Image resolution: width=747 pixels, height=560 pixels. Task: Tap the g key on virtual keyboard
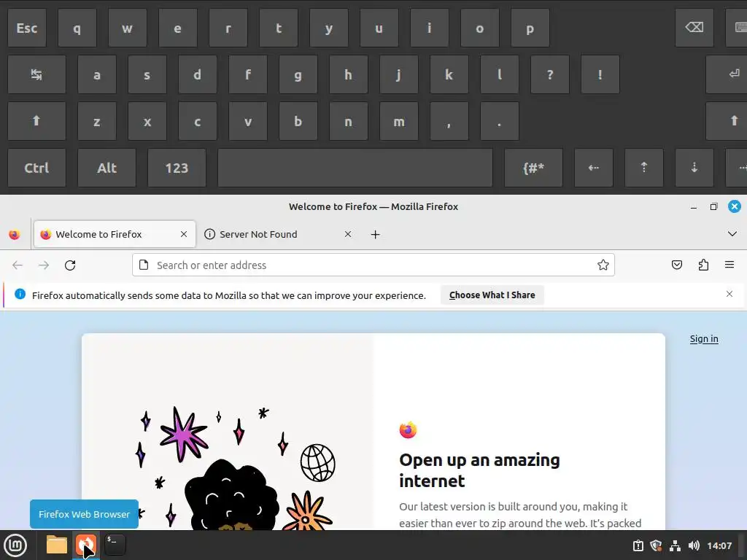pyautogui.click(x=298, y=74)
